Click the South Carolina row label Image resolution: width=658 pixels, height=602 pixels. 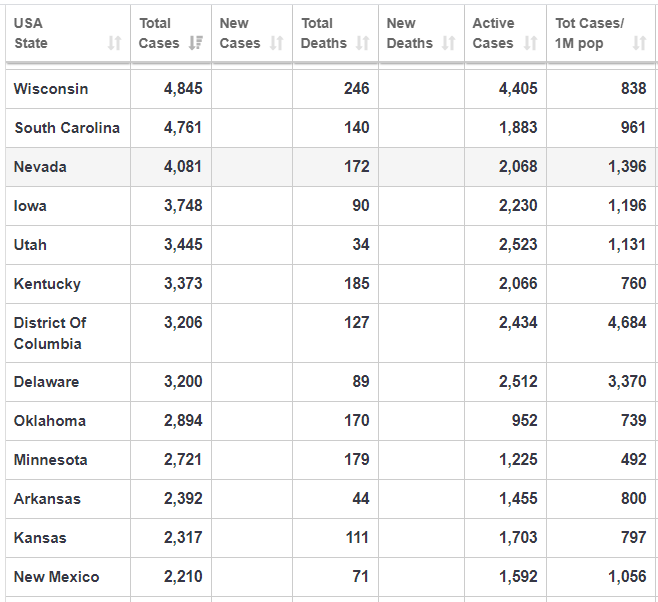pyautogui.click(x=67, y=128)
